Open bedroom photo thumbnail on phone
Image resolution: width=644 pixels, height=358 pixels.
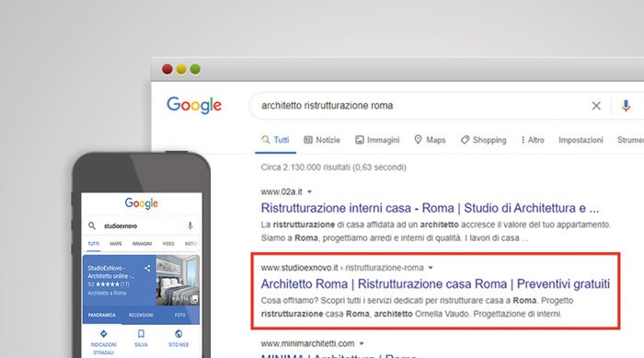coord(178,281)
